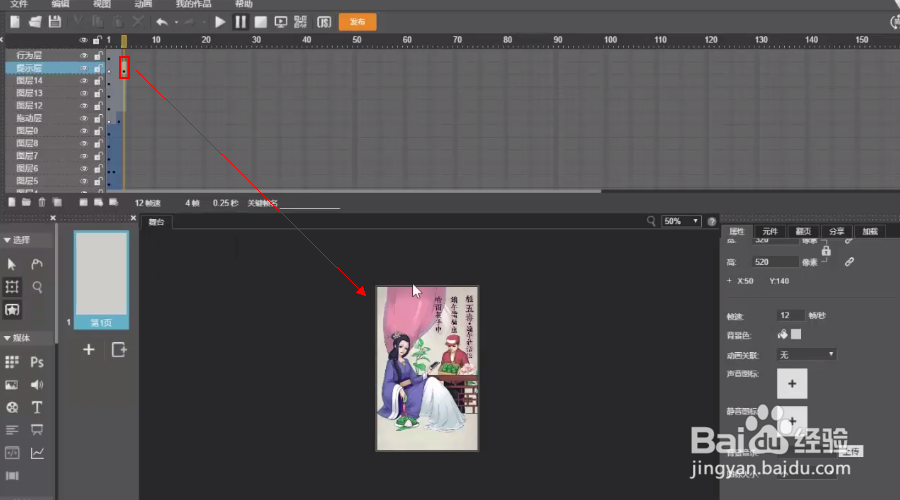900x500 pixels.
Task: Choose the transform tool
Action: coord(11,286)
